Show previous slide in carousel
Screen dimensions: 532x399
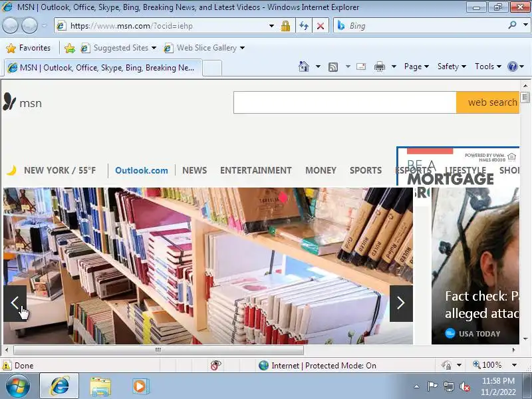click(x=15, y=303)
